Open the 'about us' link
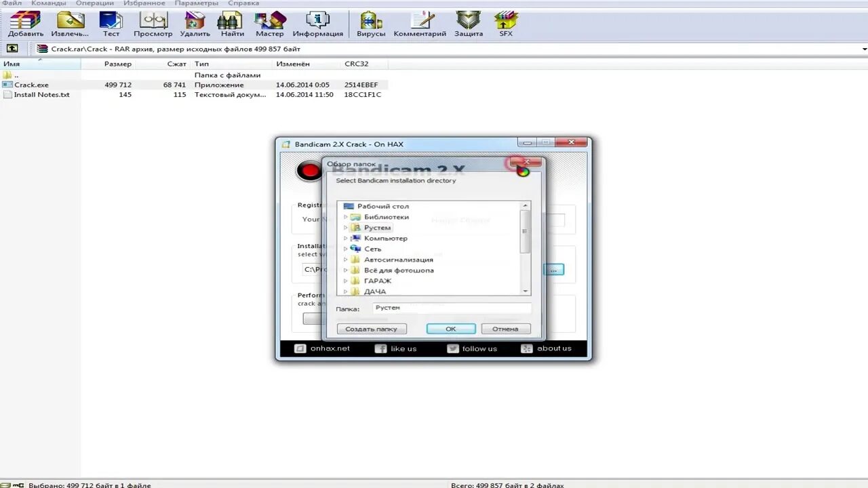Image resolution: width=868 pixels, height=488 pixels. click(547, 348)
